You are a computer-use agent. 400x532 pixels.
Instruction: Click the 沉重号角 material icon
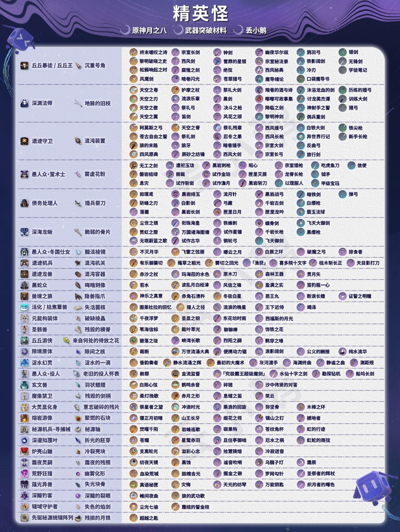point(78,66)
